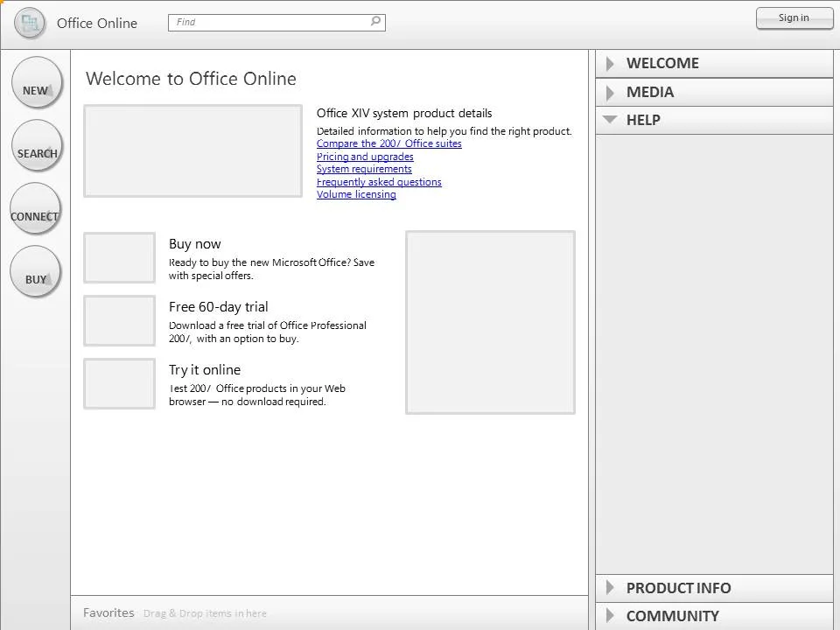Select the WELCOME panel header label

662,63
